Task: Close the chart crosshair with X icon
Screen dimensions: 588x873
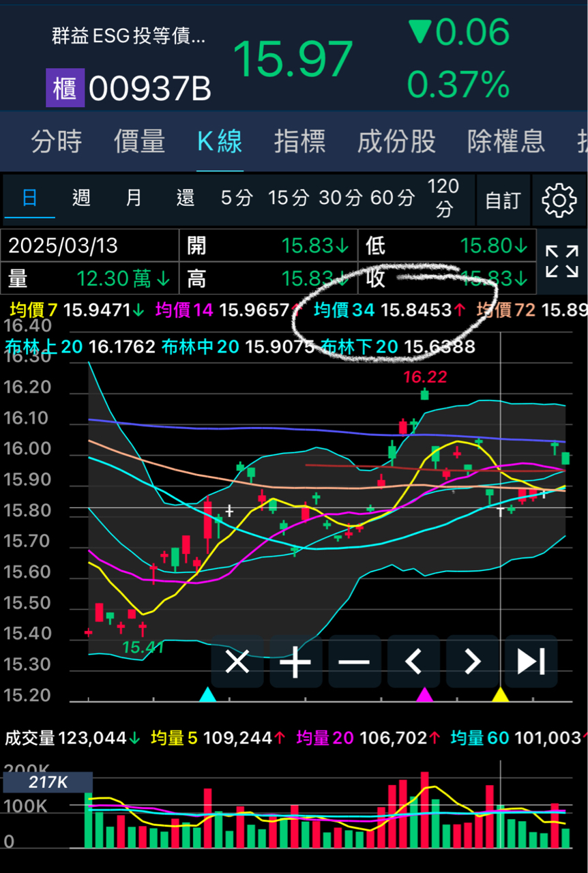Action: click(237, 662)
